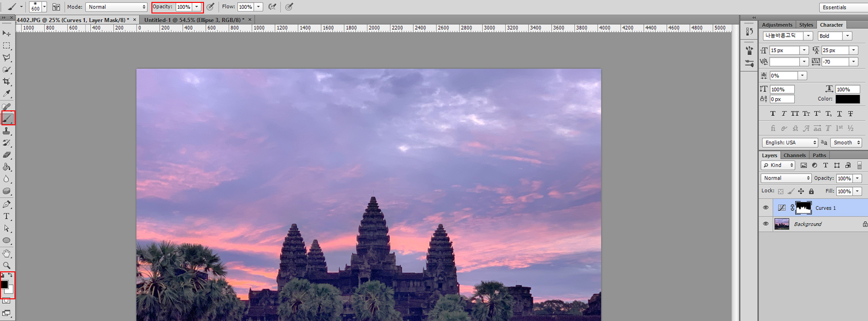The image size is (868, 321).
Task: Select the Rectangular Marquee tool
Action: coord(7,46)
